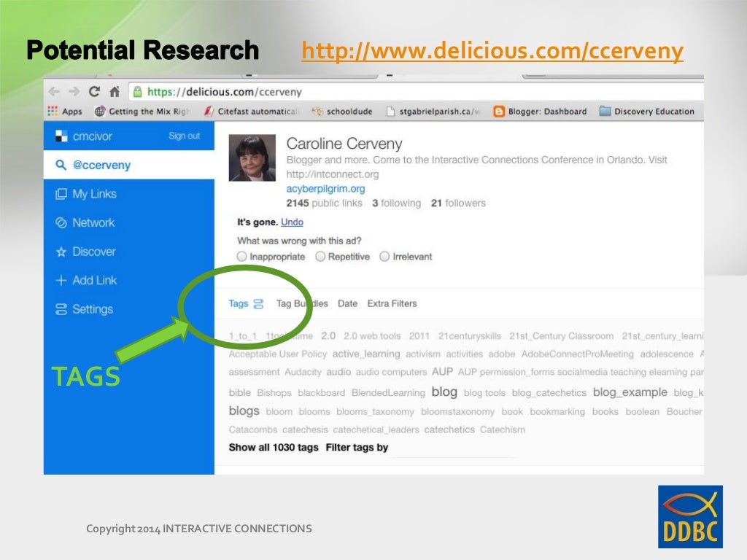747x560 pixels.
Task: Select the Irrelevant radio button
Action: [384, 257]
